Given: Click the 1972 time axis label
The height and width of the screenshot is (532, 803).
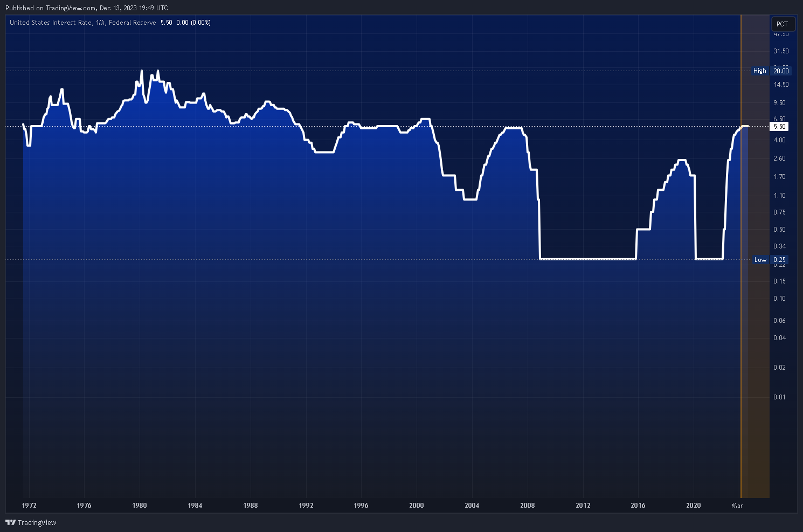Looking at the screenshot, I should click(x=29, y=506).
